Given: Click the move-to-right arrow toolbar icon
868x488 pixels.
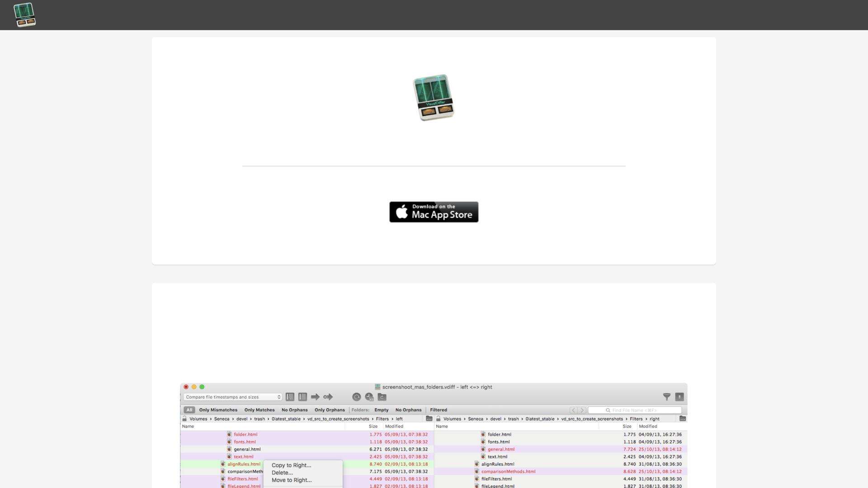Looking at the screenshot, I should click(328, 397).
